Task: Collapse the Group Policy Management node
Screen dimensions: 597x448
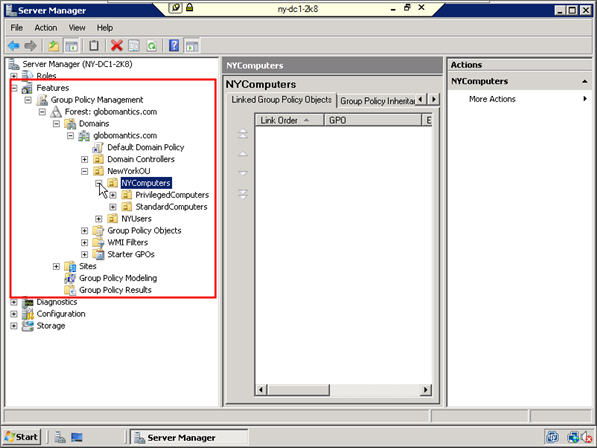Action: pos(28,100)
